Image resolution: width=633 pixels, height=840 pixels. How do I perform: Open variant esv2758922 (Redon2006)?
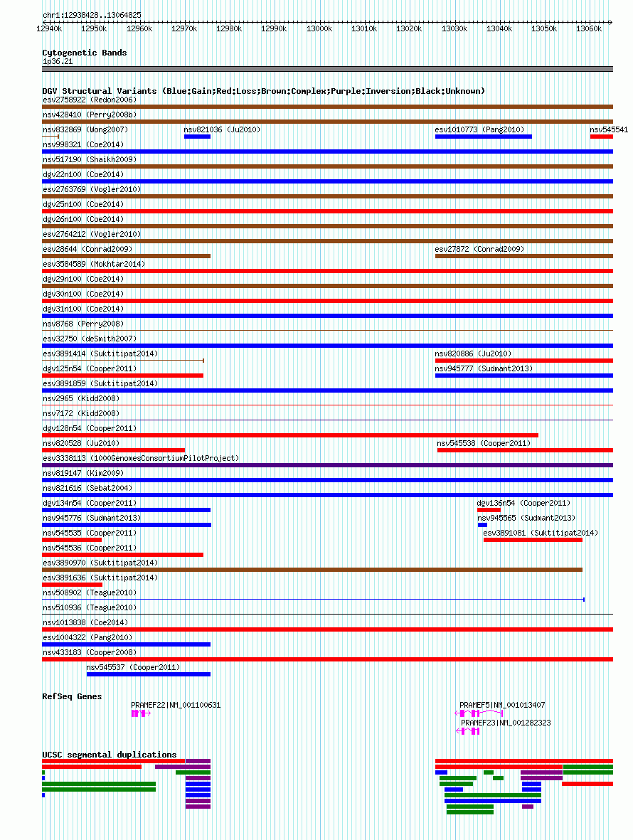[90, 100]
